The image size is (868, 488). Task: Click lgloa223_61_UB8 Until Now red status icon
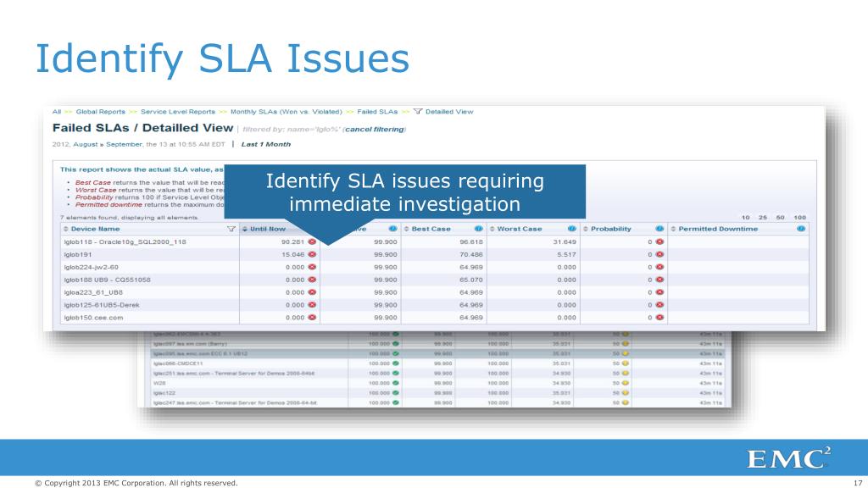312,292
